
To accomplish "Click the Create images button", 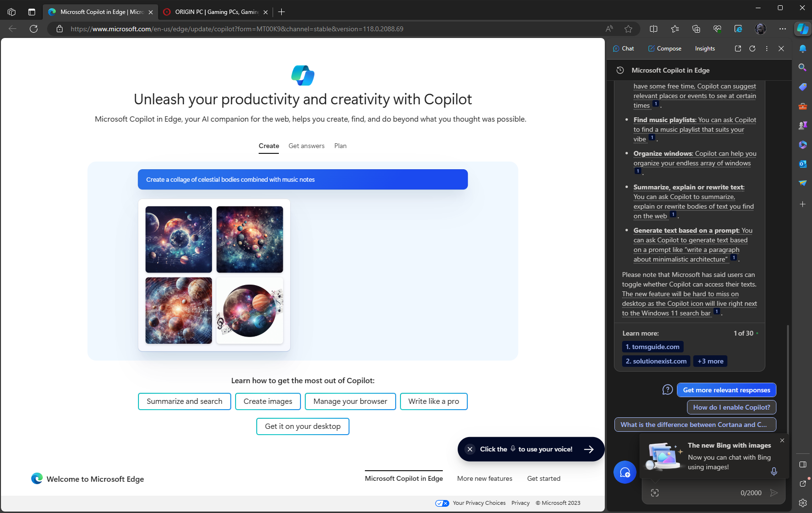I will click(x=268, y=401).
